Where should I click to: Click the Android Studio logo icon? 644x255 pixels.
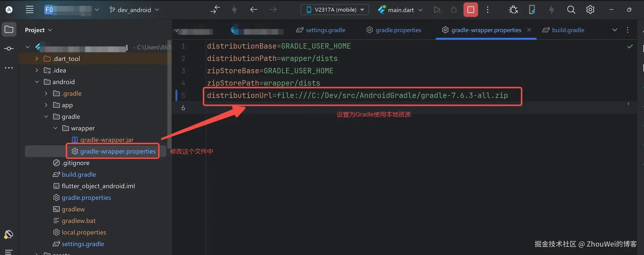click(x=9, y=10)
